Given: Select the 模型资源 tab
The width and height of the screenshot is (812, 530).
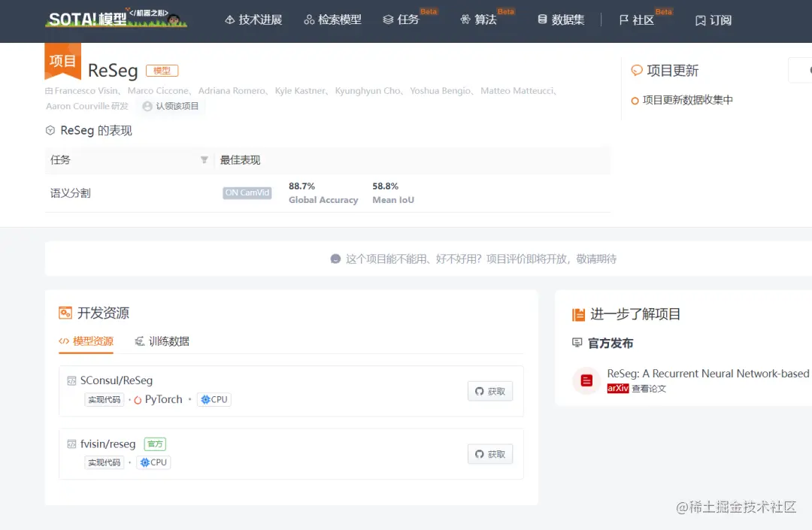Looking at the screenshot, I should coord(86,341).
